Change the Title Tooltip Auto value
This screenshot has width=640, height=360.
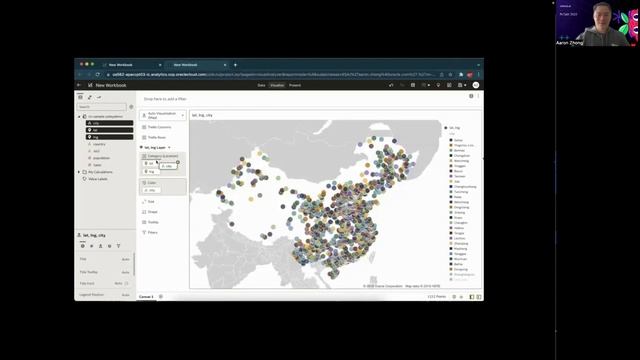coord(125,272)
